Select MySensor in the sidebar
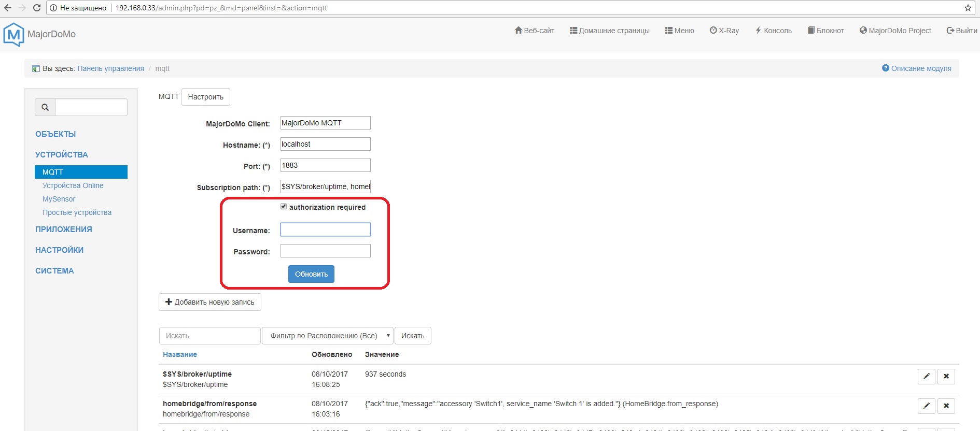Image resolution: width=980 pixels, height=431 pixels. [x=59, y=199]
